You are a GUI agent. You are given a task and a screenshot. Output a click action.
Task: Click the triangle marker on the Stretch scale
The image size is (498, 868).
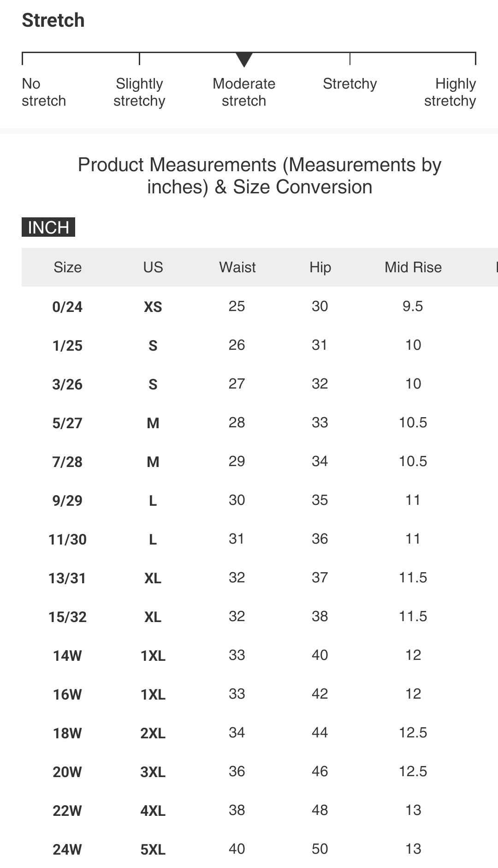pos(244,59)
